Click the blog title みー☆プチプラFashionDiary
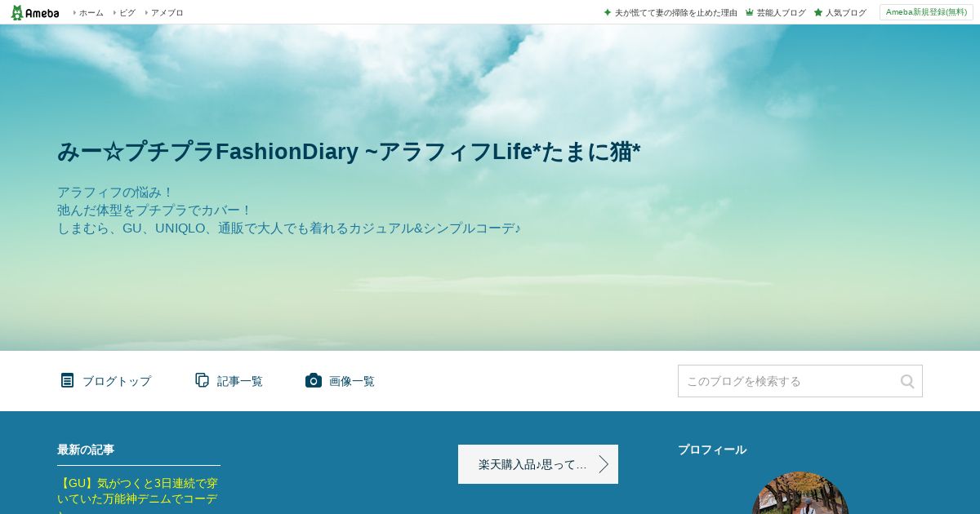This screenshot has width=980, height=514. click(x=349, y=152)
